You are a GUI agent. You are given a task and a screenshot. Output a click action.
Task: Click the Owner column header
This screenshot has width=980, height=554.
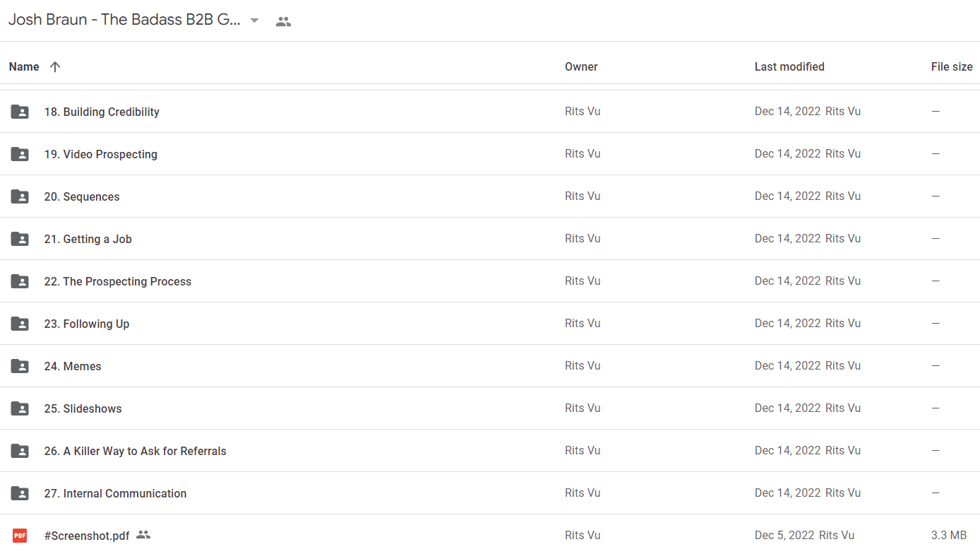(581, 66)
